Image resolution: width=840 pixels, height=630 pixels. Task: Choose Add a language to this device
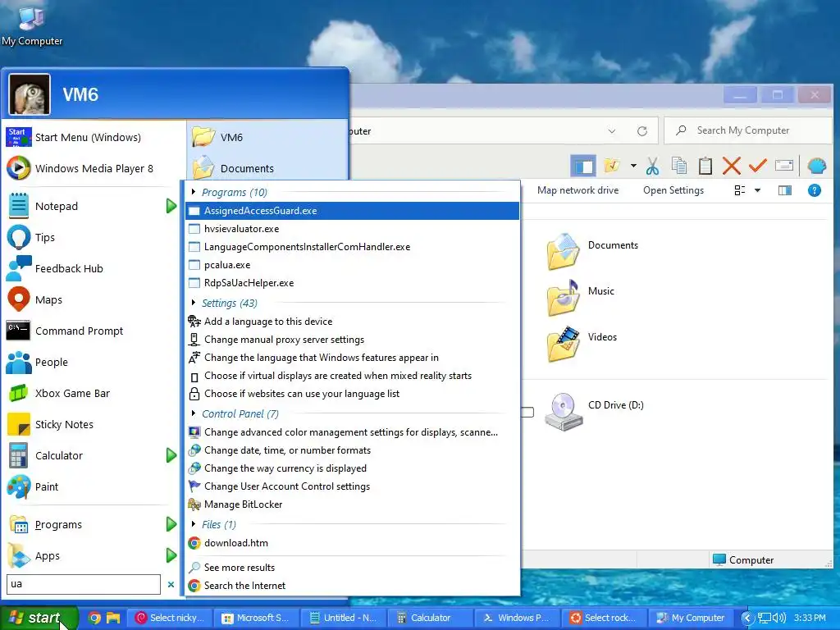point(352,322)
